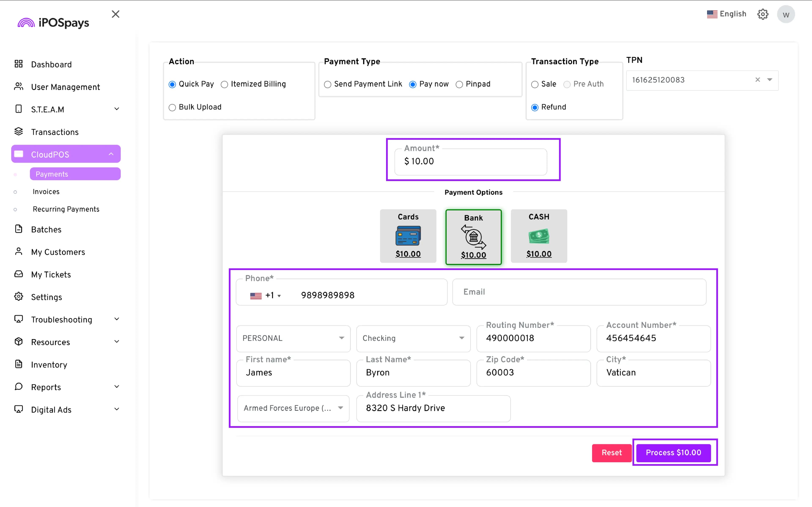The image size is (812, 507).
Task: Choose the CASH payment option
Action: pyautogui.click(x=539, y=236)
